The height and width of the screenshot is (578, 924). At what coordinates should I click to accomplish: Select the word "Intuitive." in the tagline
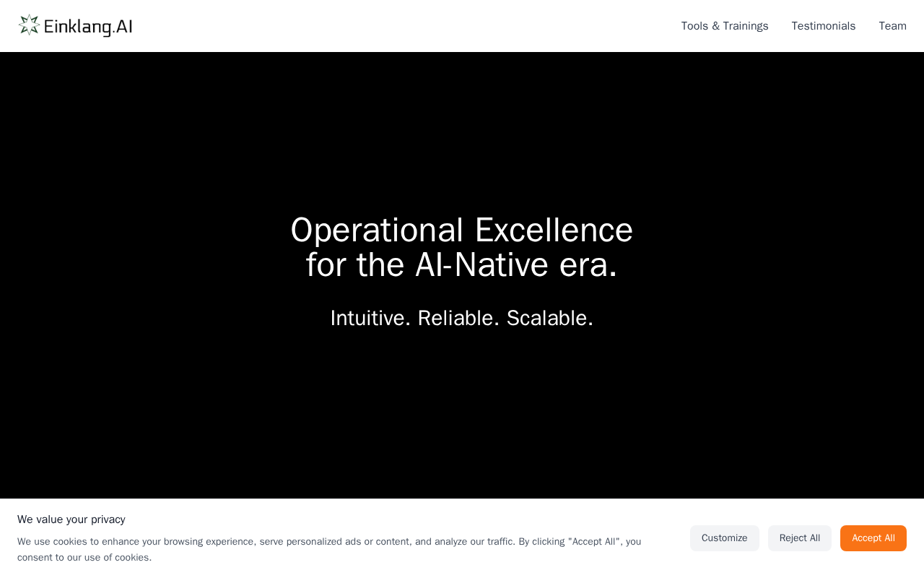(370, 318)
